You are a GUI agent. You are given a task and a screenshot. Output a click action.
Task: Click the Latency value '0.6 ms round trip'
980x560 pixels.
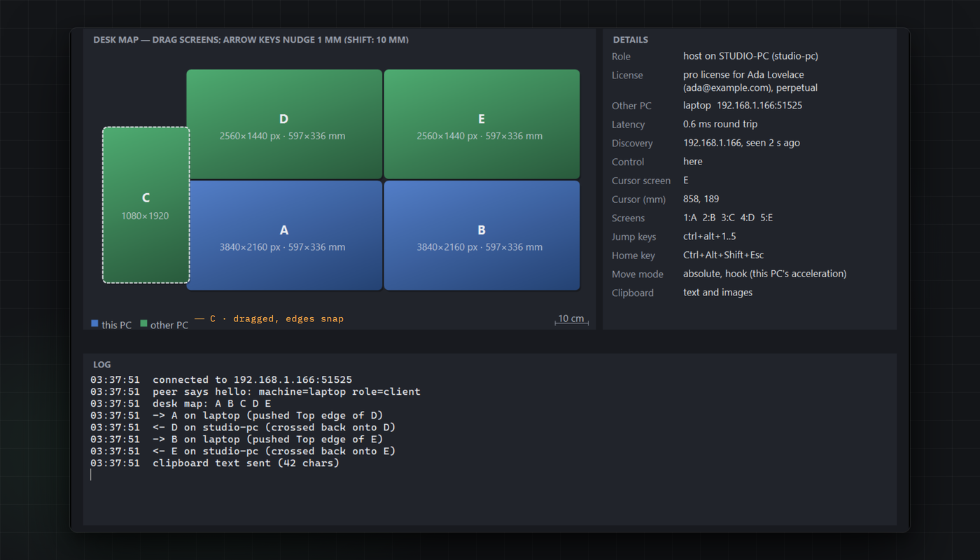(x=720, y=124)
